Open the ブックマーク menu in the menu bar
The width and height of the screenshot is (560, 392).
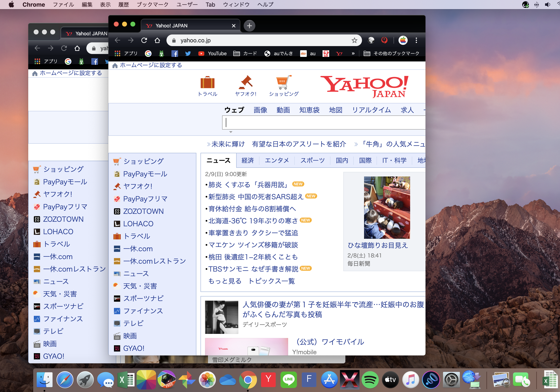pos(152,4)
